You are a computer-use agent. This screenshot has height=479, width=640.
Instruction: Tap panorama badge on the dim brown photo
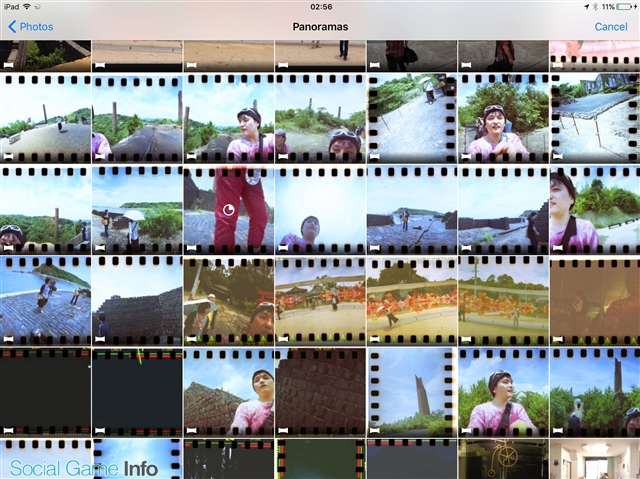(x=558, y=339)
